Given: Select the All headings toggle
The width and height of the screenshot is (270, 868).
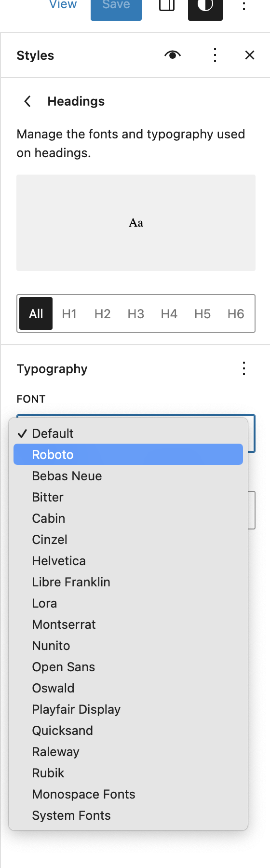Looking at the screenshot, I should 36,314.
